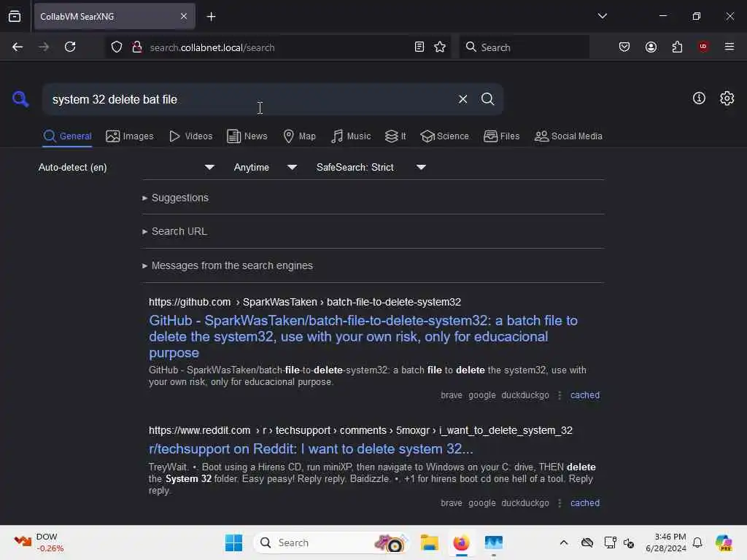Click the browser forward arrow
747x560 pixels.
(x=44, y=47)
